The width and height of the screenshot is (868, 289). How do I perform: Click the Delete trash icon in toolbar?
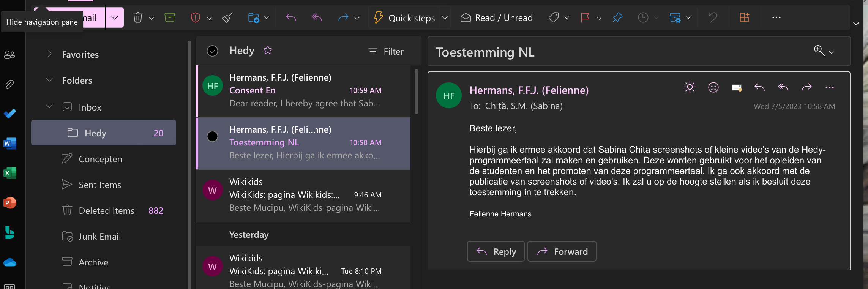pos(138,17)
